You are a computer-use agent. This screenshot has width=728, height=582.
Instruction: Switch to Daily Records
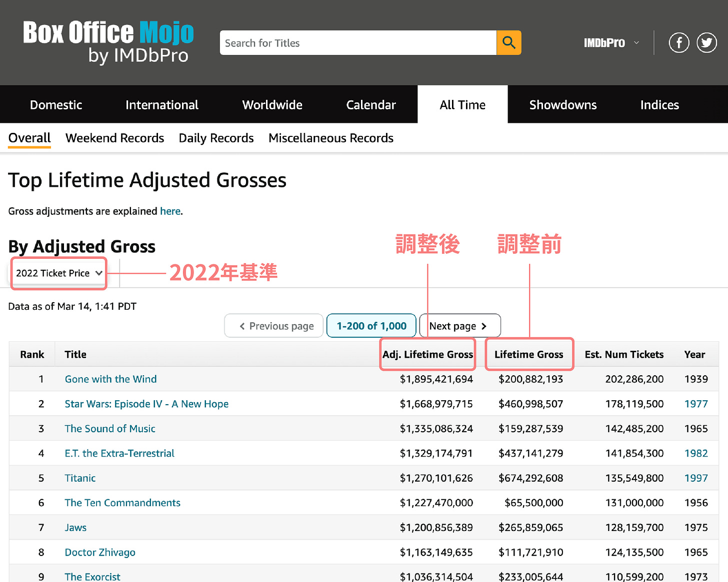point(216,138)
